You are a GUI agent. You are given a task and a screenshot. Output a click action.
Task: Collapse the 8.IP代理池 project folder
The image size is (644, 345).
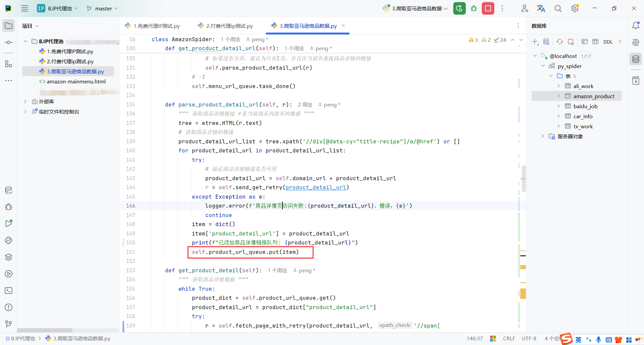click(x=25, y=41)
